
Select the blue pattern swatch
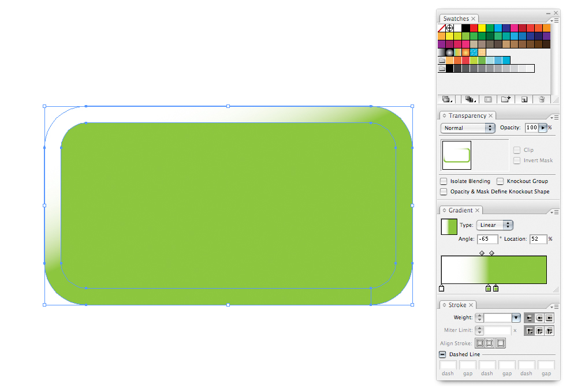pos(474,53)
